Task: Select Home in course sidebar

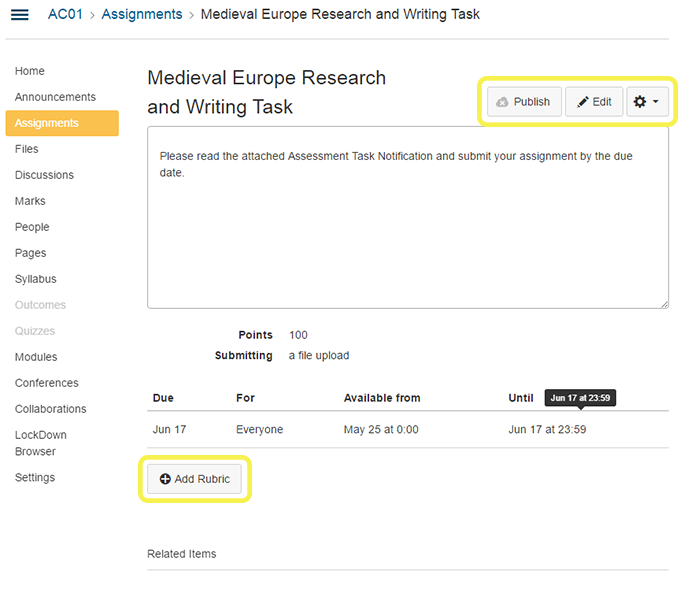Action: coord(30,71)
